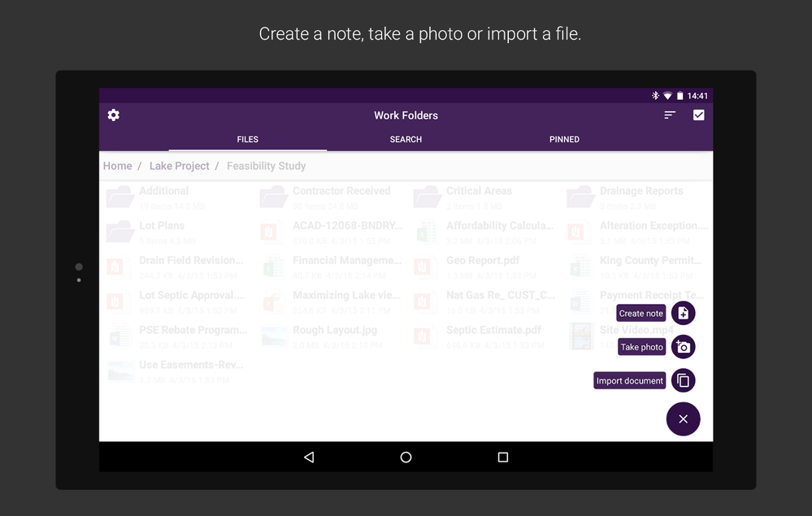Select Contractor Received folder name
This screenshot has width=812, height=516.
(x=341, y=190)
